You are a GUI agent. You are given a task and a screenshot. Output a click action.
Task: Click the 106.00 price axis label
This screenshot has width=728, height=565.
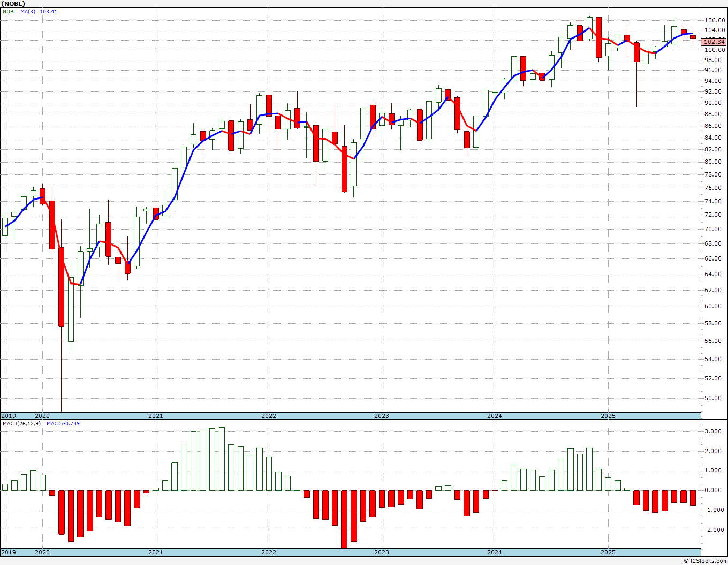715,20
